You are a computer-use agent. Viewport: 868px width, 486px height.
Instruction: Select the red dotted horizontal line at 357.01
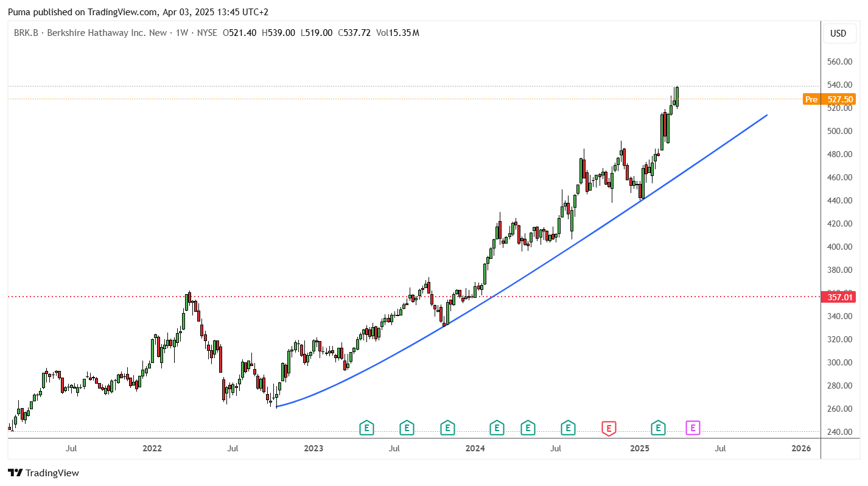click(414, 297)
